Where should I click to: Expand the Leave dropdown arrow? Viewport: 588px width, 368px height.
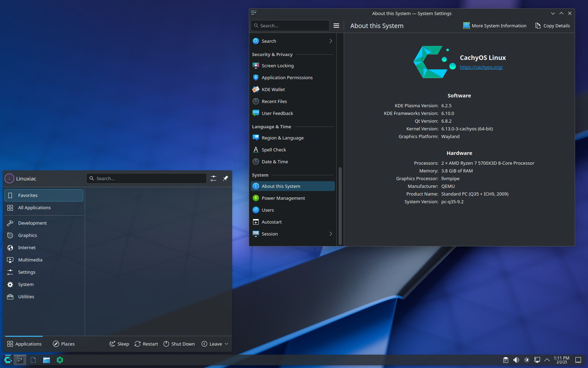pyautogui.click(x=226, y=344)
